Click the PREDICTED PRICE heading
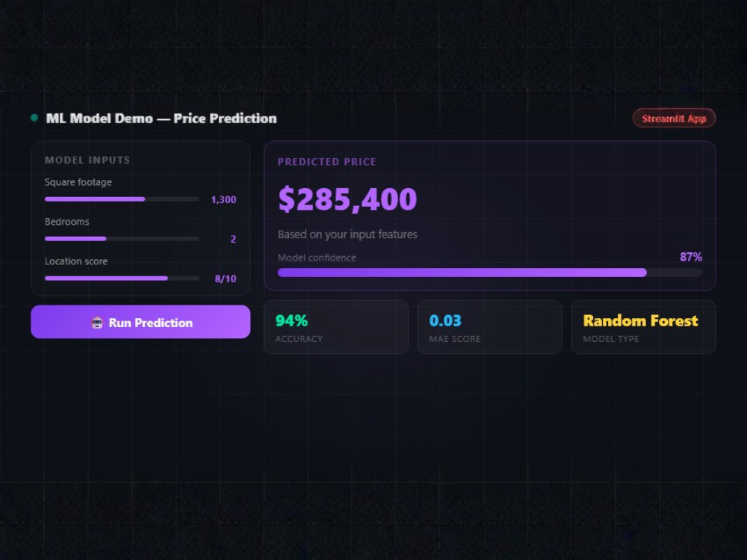 pos(327,162)
